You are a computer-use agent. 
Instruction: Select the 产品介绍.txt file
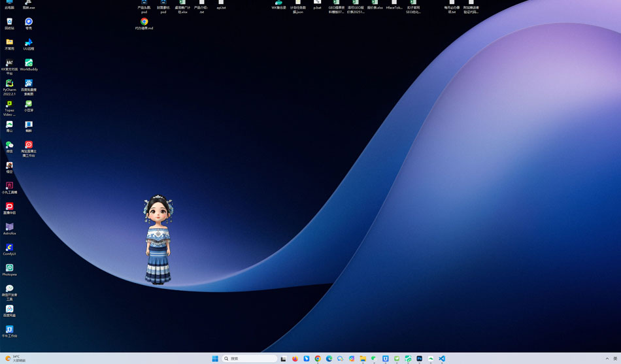coord(201,7)
